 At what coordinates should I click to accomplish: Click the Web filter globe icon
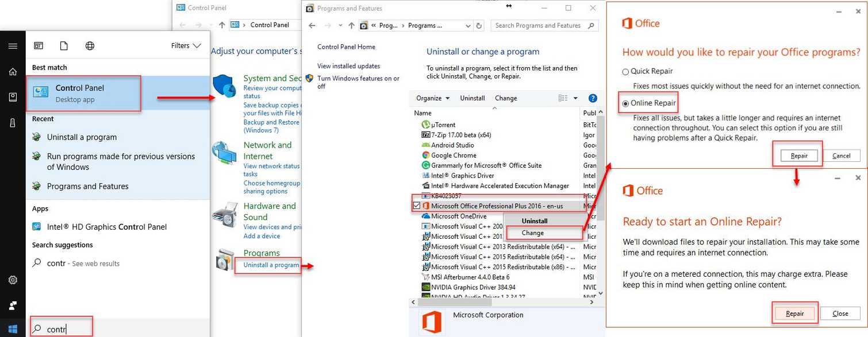(x=89, y=45)
